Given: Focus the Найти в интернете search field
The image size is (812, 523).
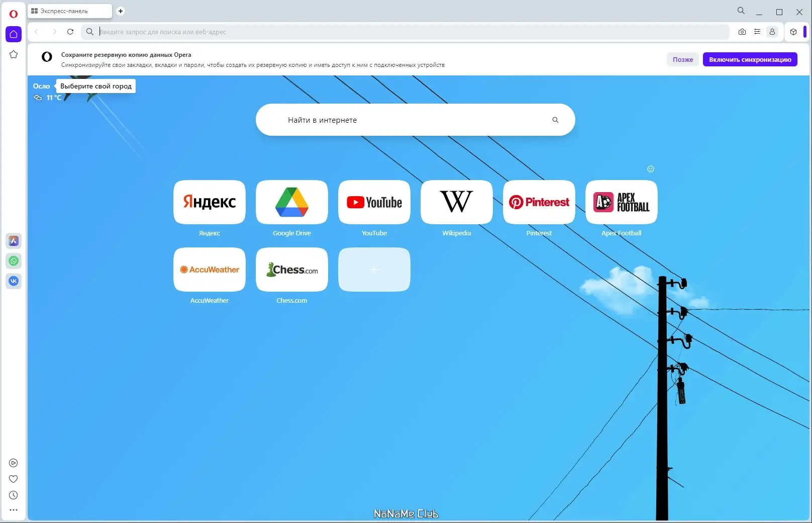Looking at the screenshot, I should pyautogui.click(x=415, y=120).
